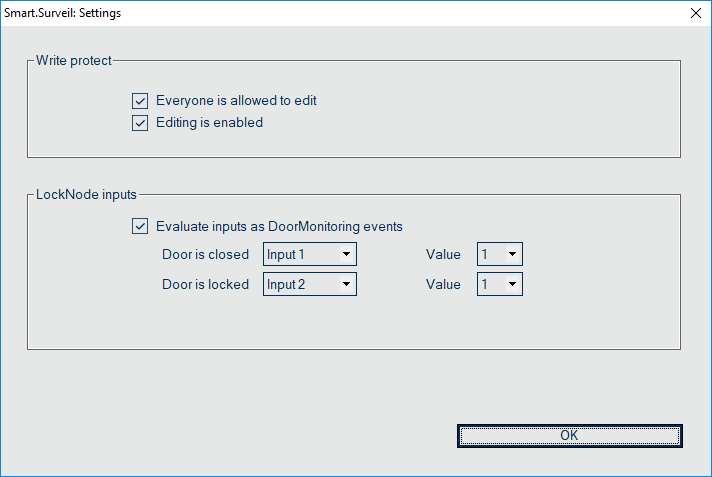Click the Value label in Door is locked row
The width and height of the screenshot is (712, 477).
tap(443, 284)
